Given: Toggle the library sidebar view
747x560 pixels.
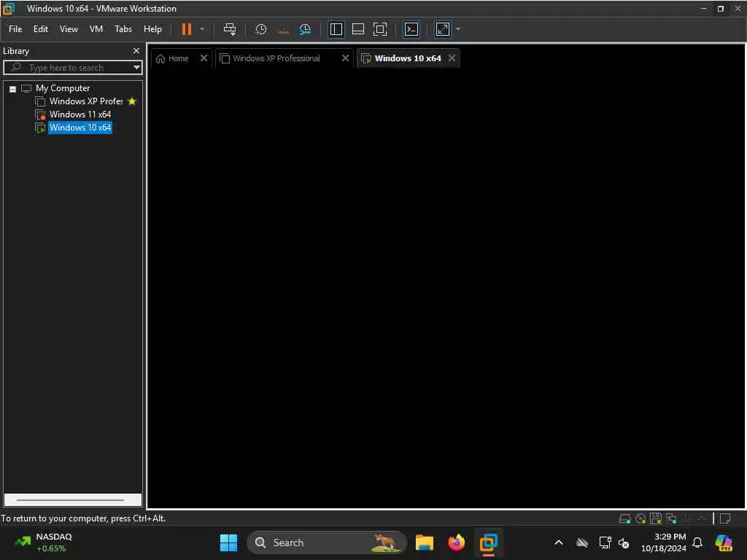Looking at the screenshot, I should (336, 29).
